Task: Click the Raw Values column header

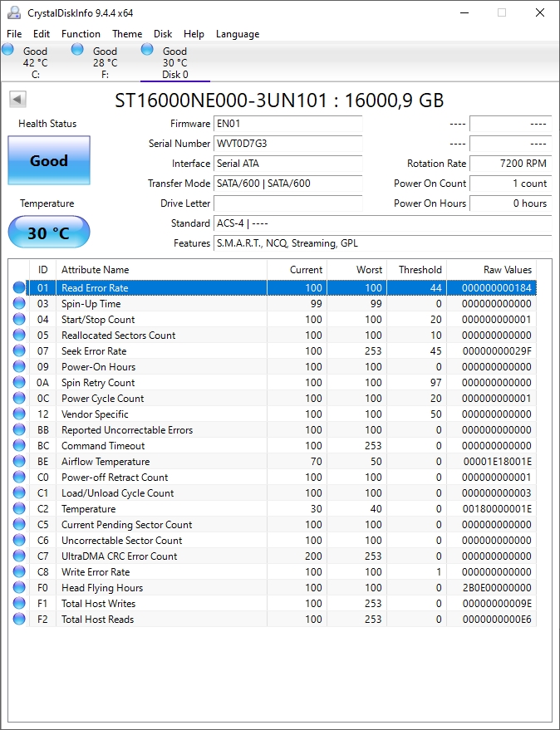Action: tap(507, 270)
